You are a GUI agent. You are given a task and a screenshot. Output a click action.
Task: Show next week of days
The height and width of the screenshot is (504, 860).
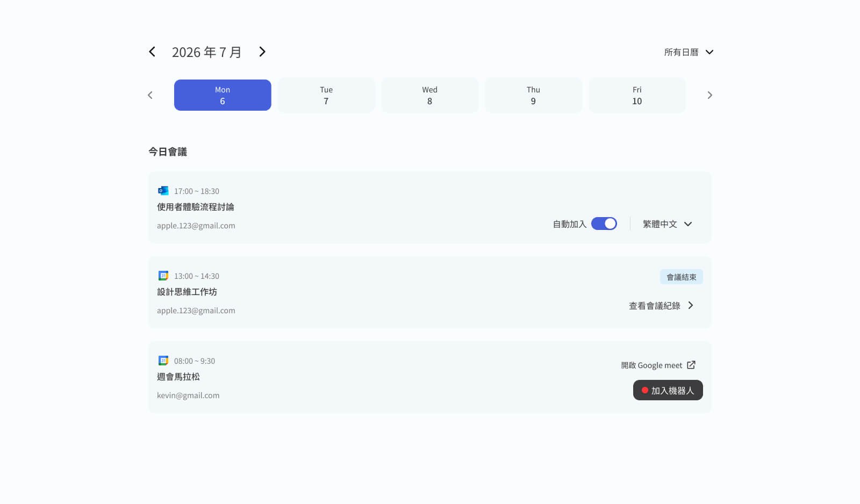[x=709, y=95]
